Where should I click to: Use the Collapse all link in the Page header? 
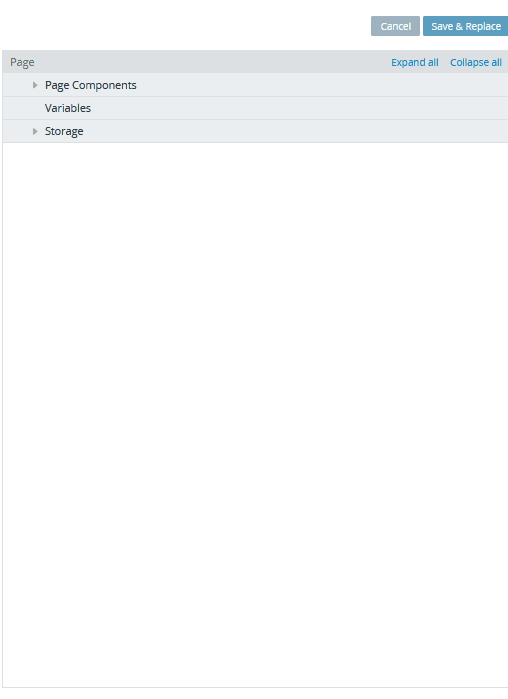pyautogui.click(x=476, y=62)
